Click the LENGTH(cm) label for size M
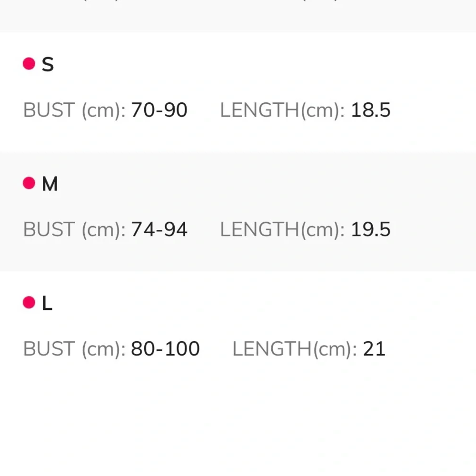This screenshot has height=476, width=476. pyautogui.click(x=282, y=230)
